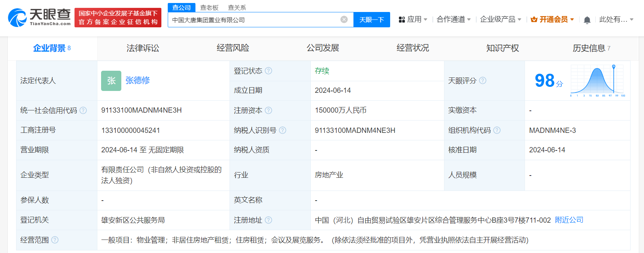Clear the search box text
Image resolution: width=644 pixels, height=253 pixels.
pyautogui.click(x=344, y=20)
